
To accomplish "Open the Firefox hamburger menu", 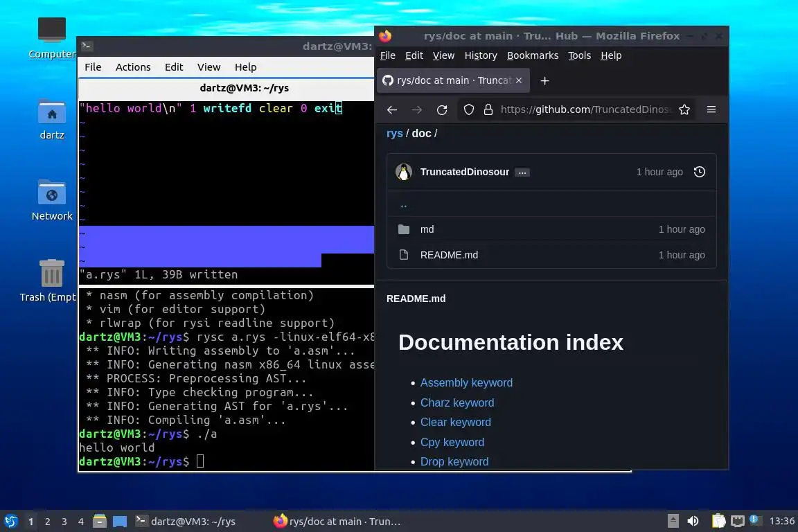I will tap(711, 110).
